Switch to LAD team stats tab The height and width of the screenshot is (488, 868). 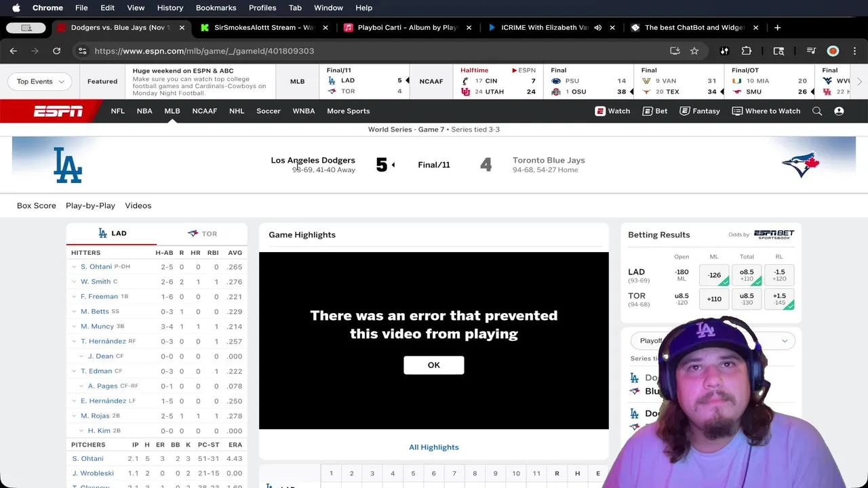click(111, 233)
